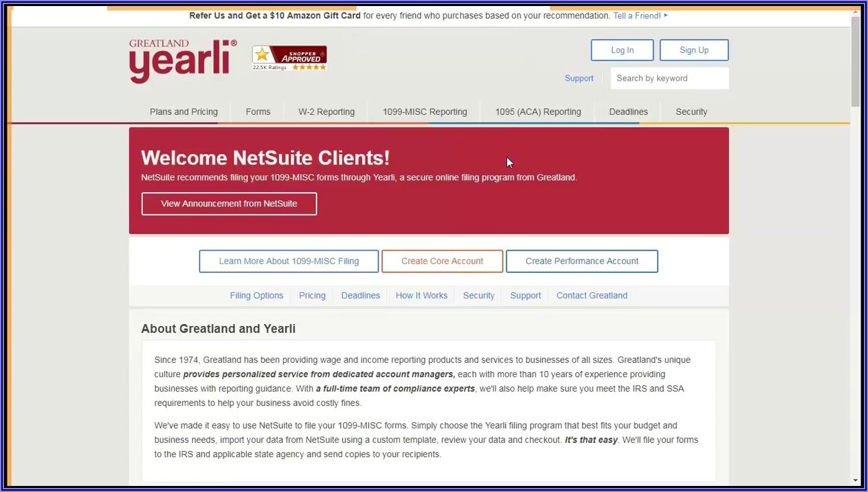The width and height of the screenshot is (868, 492).
Task: Click inside the Search by keyword field
Action: coord(668,78)
